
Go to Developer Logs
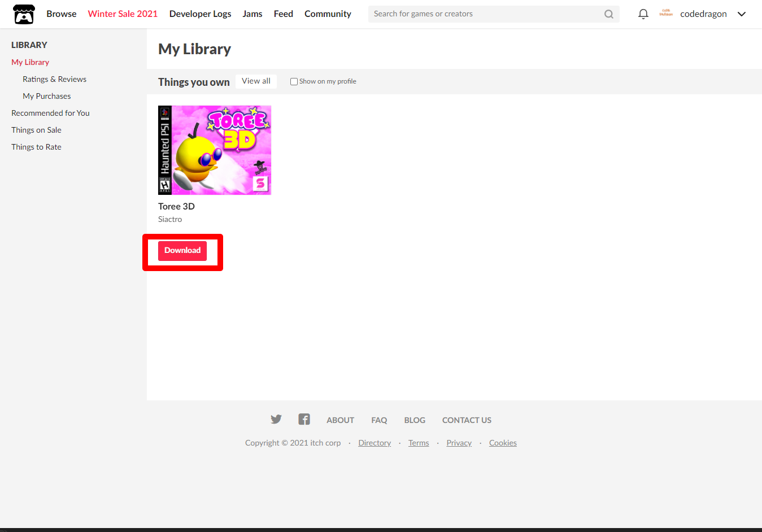click(200, 14)
